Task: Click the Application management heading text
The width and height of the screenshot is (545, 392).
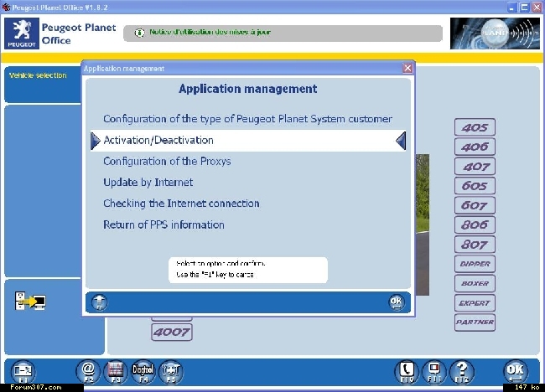Action: [x=248, y=89]
